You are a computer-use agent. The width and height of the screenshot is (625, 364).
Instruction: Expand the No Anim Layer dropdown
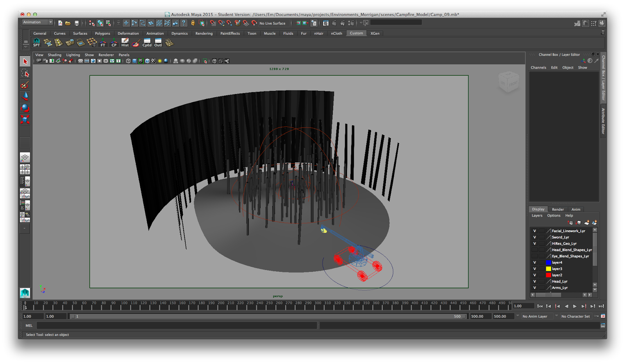click(518, 316)
